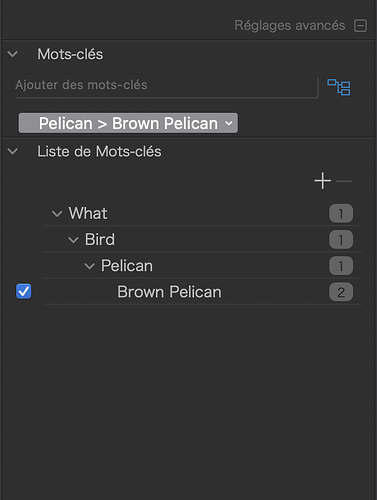
Task: Collapse the Liste de Mots-clés section
Action: (x=13, y=151)
